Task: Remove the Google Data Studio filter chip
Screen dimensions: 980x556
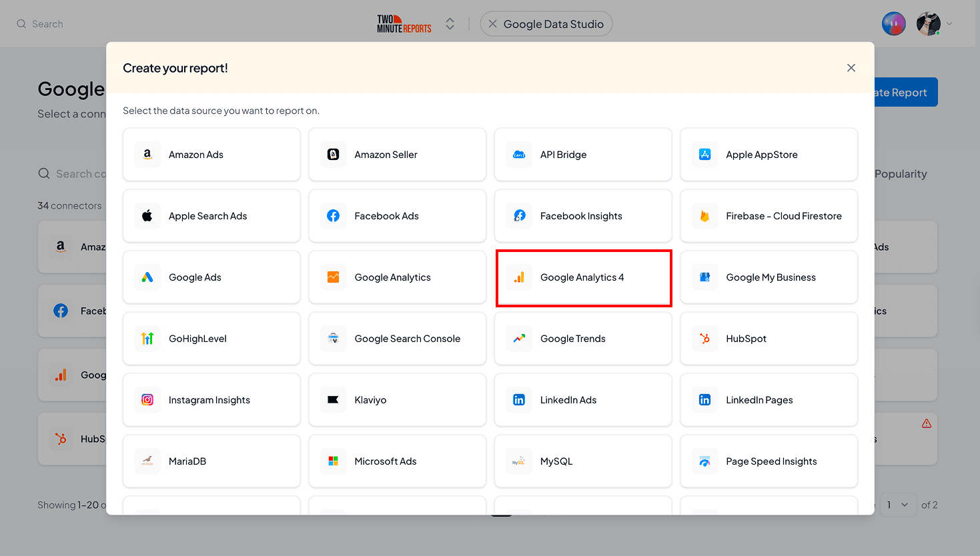Action: [x=492, y=24]
